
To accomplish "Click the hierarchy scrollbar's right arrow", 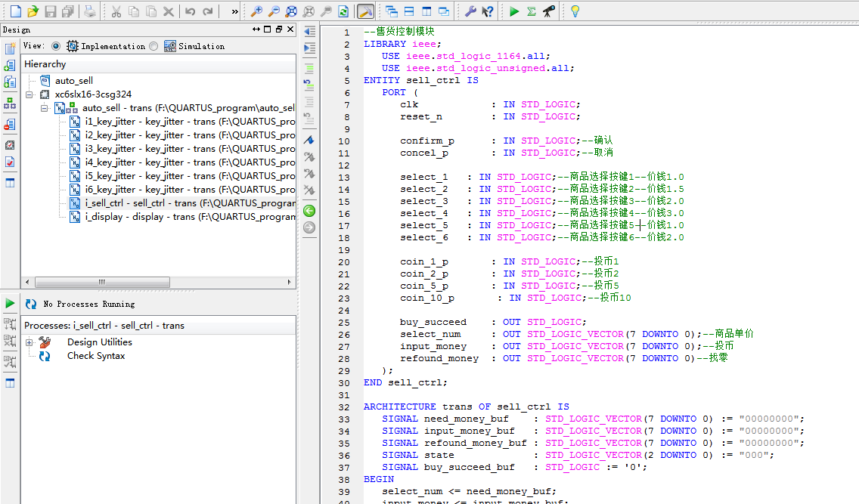I will coord(290,282).
